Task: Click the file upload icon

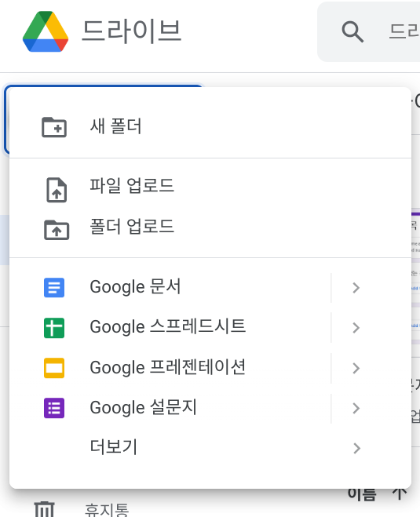Action: click(x=57, y=190)
